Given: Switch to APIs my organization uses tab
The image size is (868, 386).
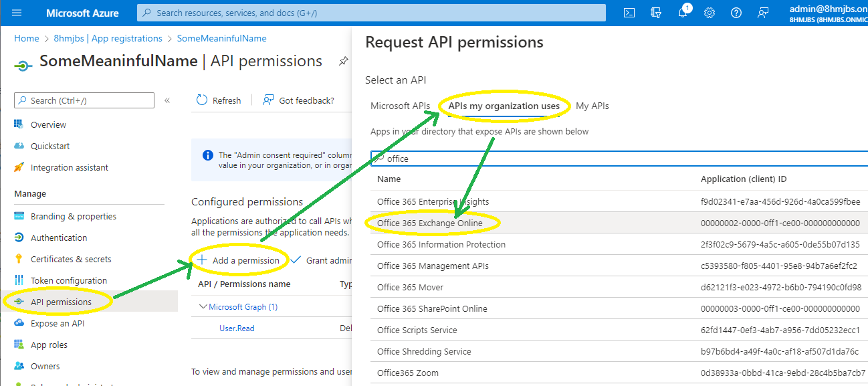Looking at the screenshot, I should 504,106.
